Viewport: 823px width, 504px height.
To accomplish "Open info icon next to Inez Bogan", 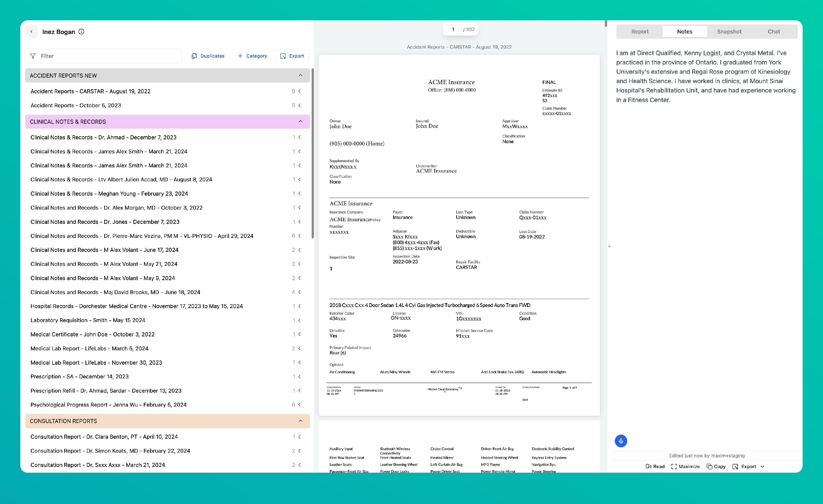I will pyautogui.click(x=81, y=32).
